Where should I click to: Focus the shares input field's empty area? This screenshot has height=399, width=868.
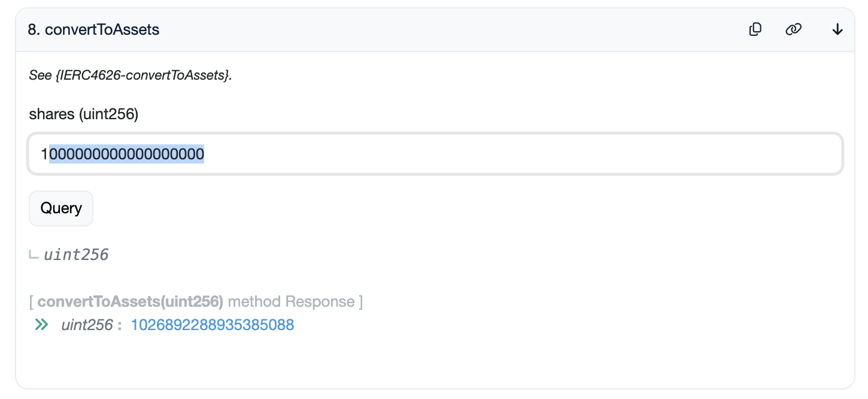509,155
